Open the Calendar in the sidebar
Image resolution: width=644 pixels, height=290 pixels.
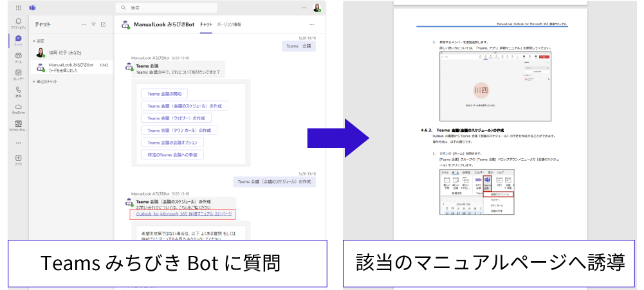(18, 73)
